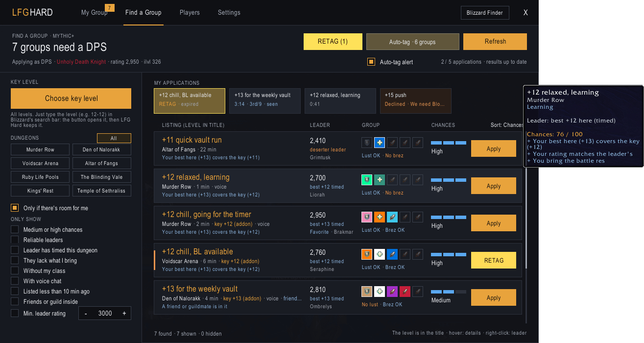
Task: Decrease min leader rating with minus button
Action: [x=86, y=313]
